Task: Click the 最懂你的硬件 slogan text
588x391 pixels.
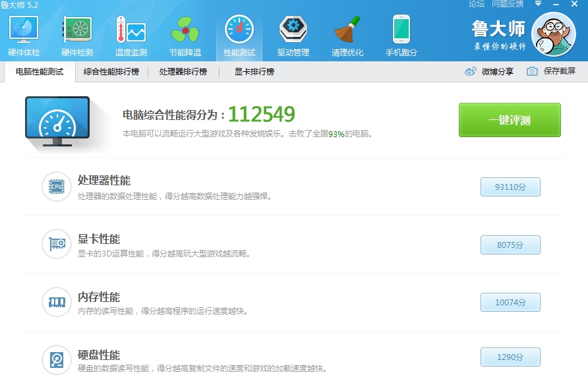Action: [500, 47]
